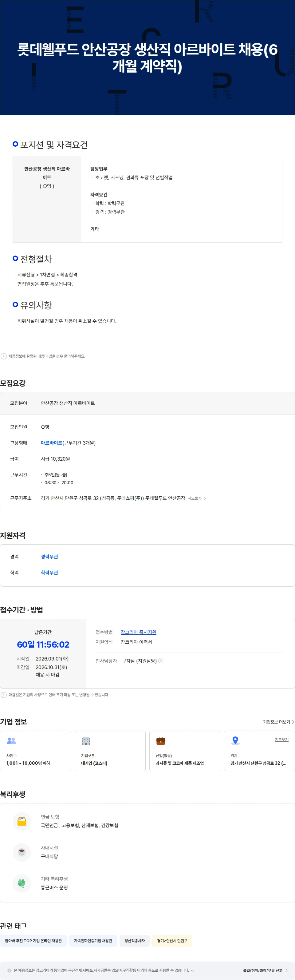Image resolution: width=295 pixels, height=980 pixels.
Task: Click the 잡코리아 이력서 application form text
Action: click(136, 642)
